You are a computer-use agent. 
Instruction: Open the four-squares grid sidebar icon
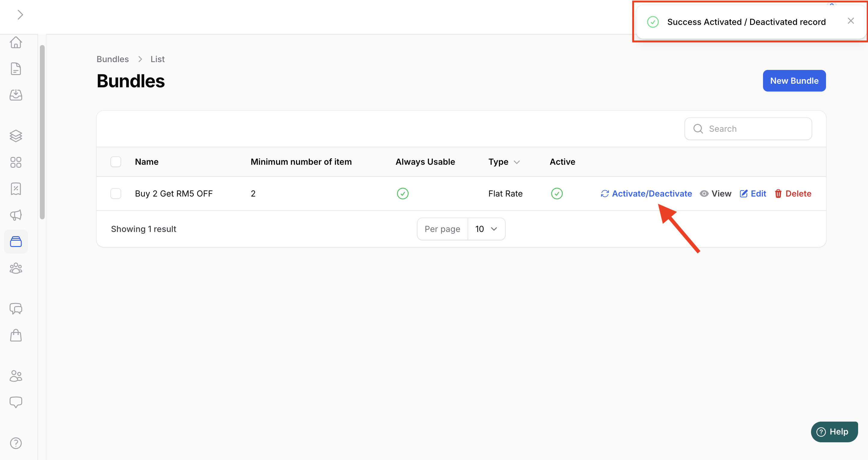(x=16, y=162)
